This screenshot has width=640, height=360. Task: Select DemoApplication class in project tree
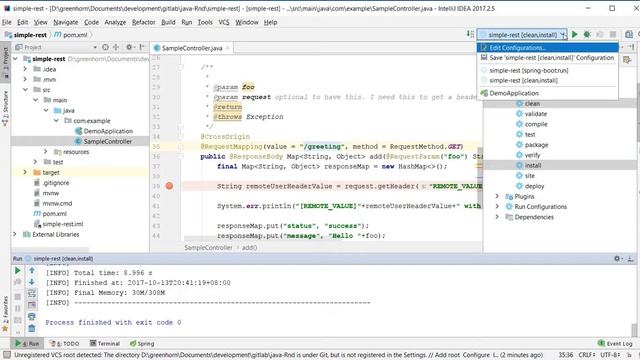point(108,131)
